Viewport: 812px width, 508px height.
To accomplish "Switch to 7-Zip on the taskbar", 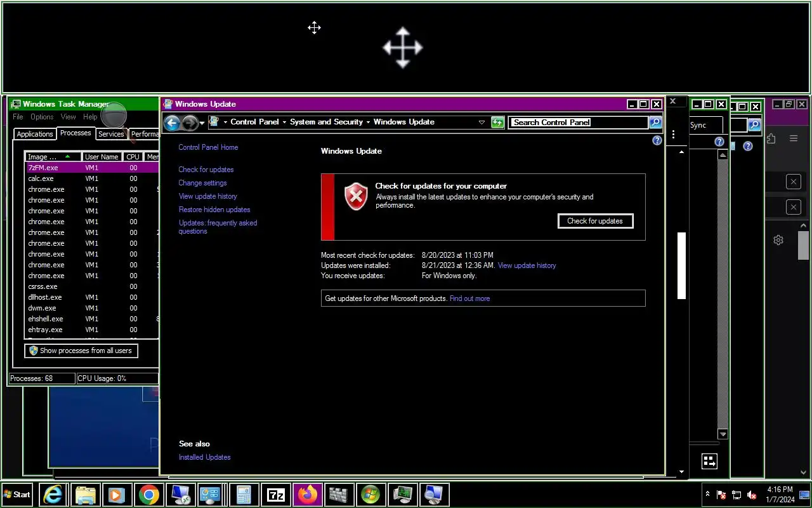I will click(275, 495).
